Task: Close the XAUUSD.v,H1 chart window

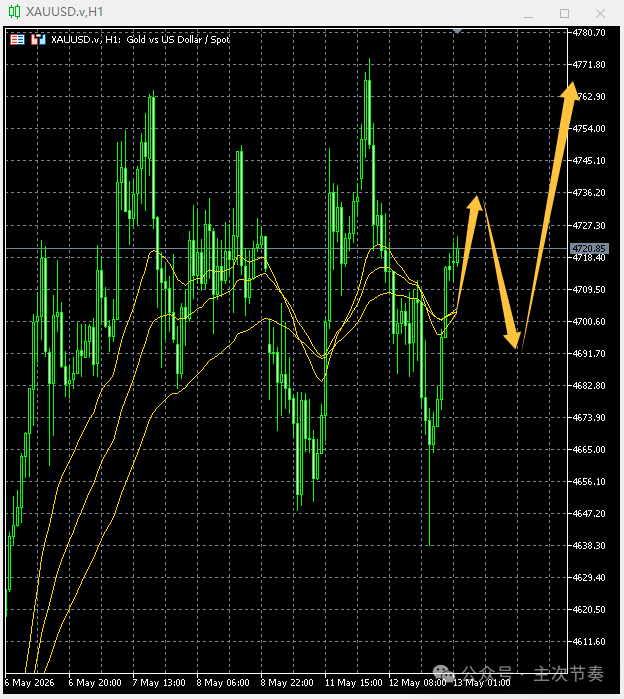Action: click(600, 14)
